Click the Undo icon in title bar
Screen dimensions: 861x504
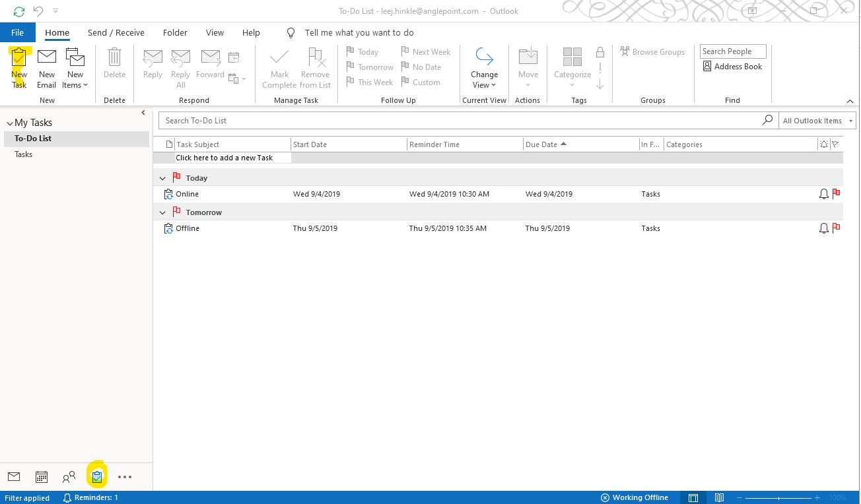[38, 11]
